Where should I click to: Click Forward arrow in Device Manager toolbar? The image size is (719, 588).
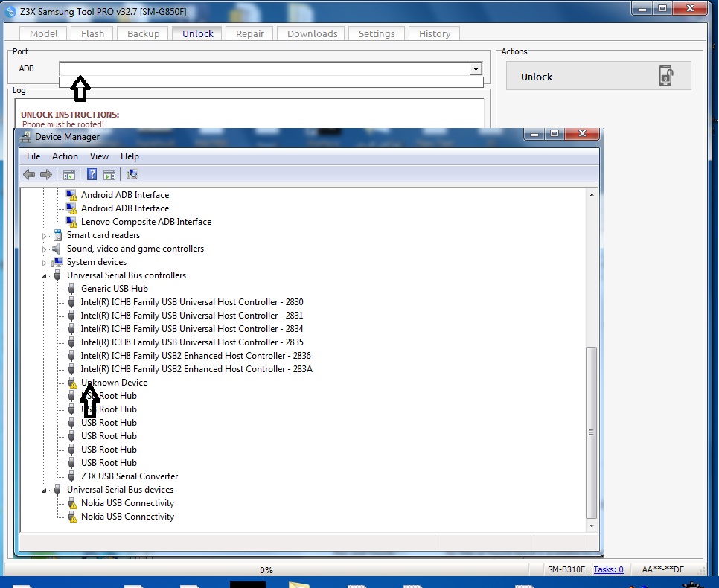pos(46,174)
